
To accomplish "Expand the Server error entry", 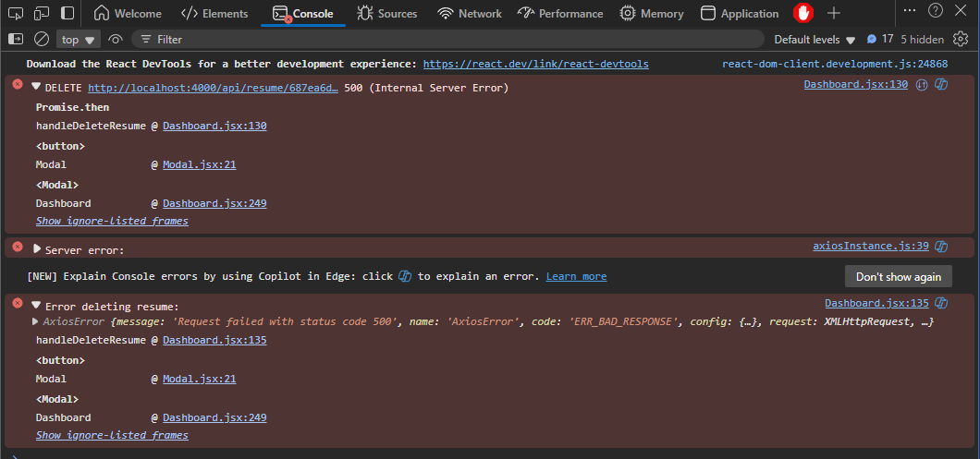I will 36,248.
